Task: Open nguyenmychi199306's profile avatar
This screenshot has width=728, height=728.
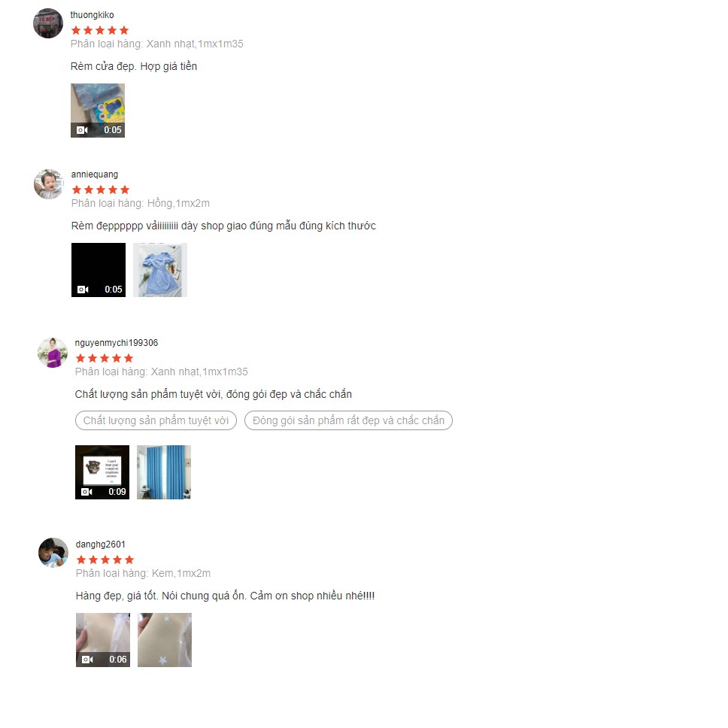Action: click(x=53, y=353)
